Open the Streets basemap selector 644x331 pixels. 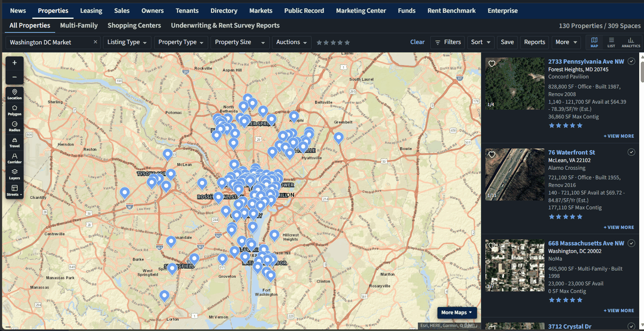(14, 190)
